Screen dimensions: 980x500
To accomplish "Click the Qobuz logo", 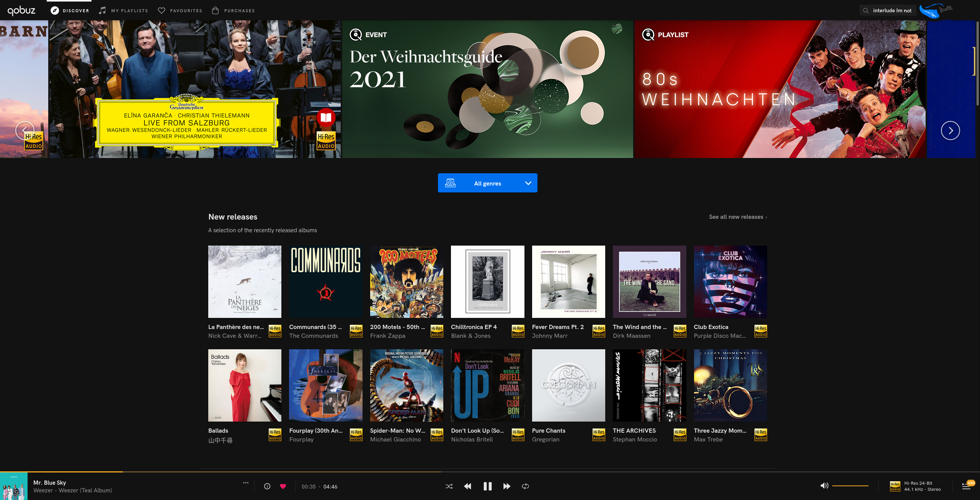I will click(21, 10).
